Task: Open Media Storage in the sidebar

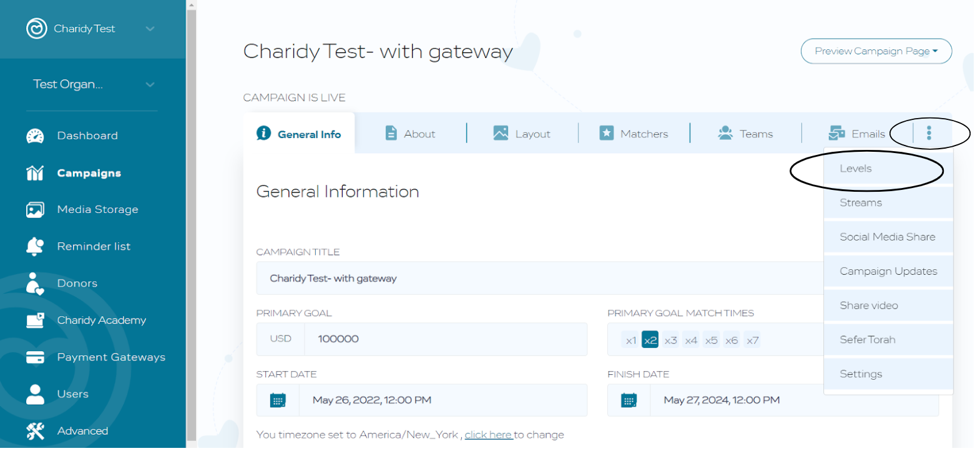Action: [x=97, y=210]
